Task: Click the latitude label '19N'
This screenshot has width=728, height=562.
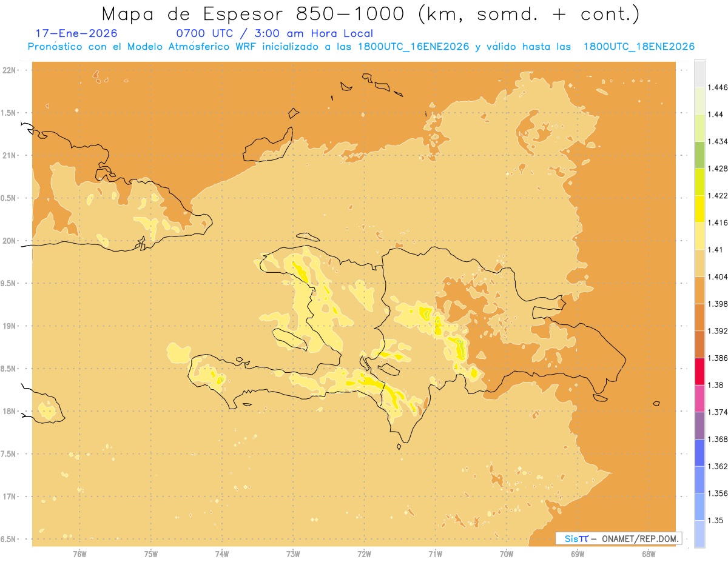Action: [9, 326]
